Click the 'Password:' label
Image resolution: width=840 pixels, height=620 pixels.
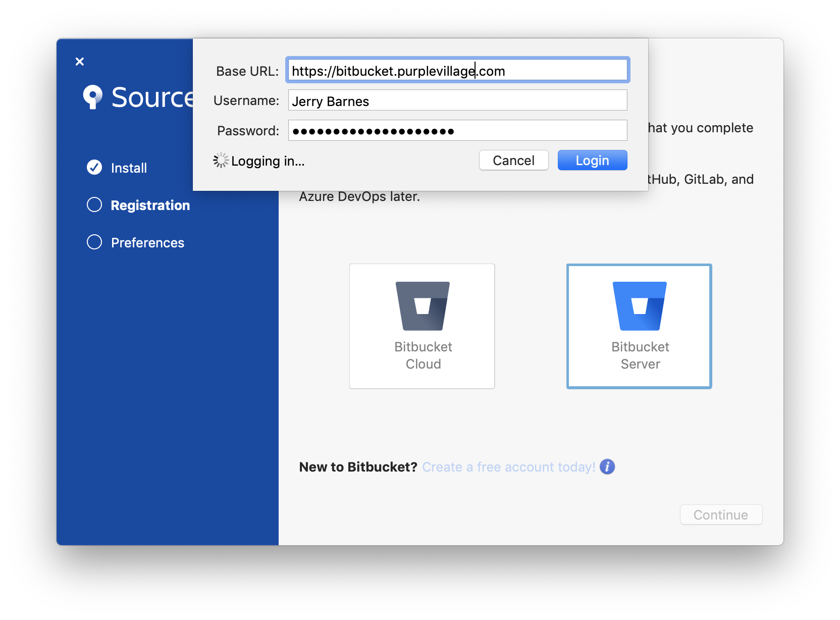248,131
